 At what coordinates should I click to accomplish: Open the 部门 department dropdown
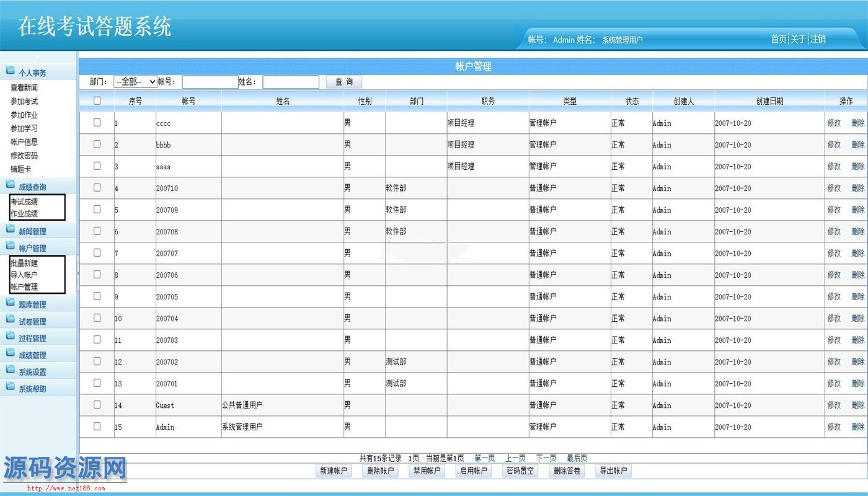tap(135, 82)
